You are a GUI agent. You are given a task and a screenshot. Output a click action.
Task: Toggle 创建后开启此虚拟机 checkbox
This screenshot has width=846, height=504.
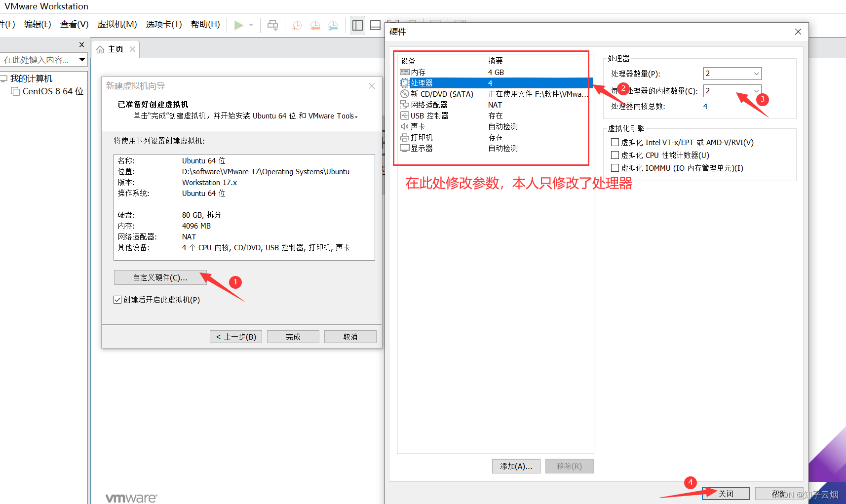click(117, 300)
